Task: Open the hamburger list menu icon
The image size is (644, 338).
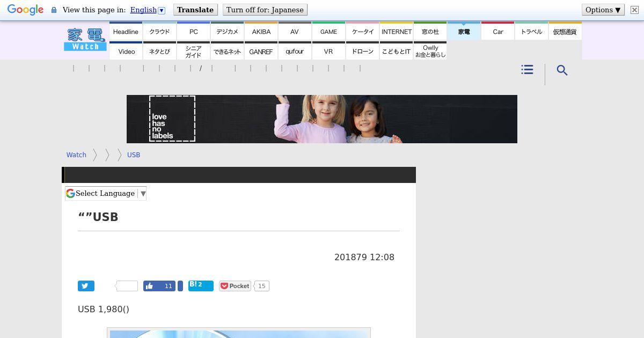Action: [527, 70]
